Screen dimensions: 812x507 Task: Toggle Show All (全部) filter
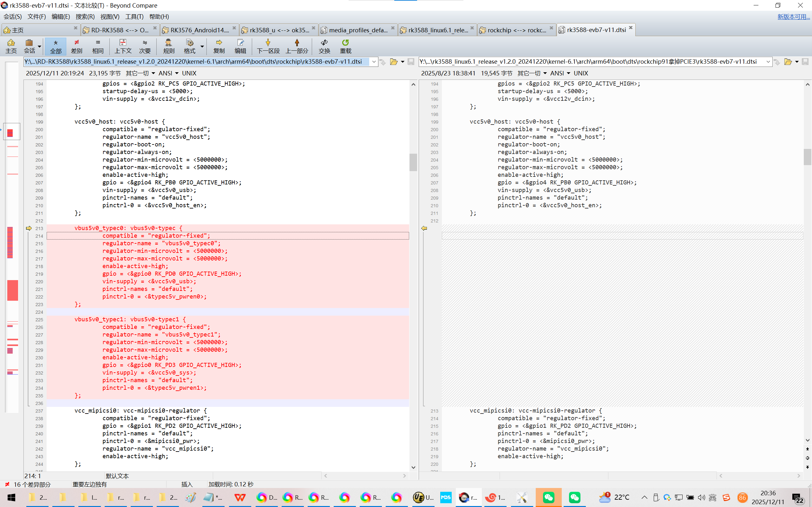[56, 46]
